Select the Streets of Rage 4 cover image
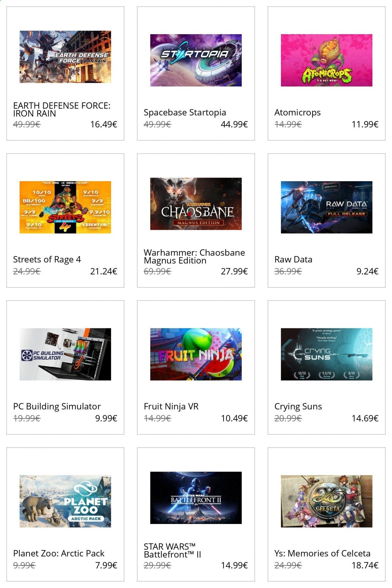 [x=65, y=207]
